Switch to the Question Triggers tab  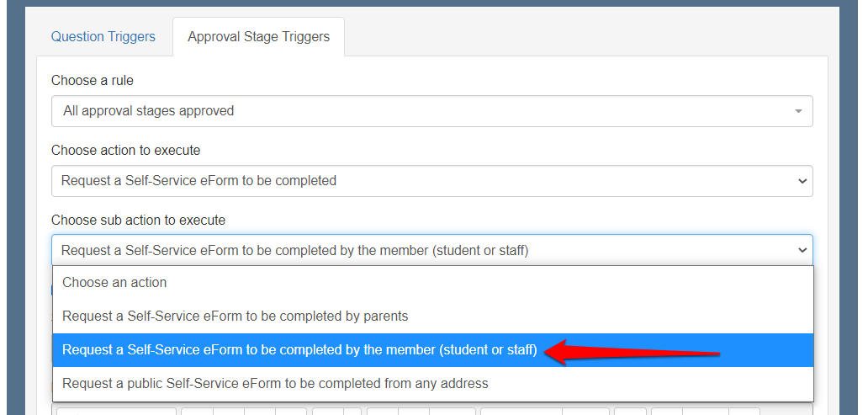click(x=103, y=37)
